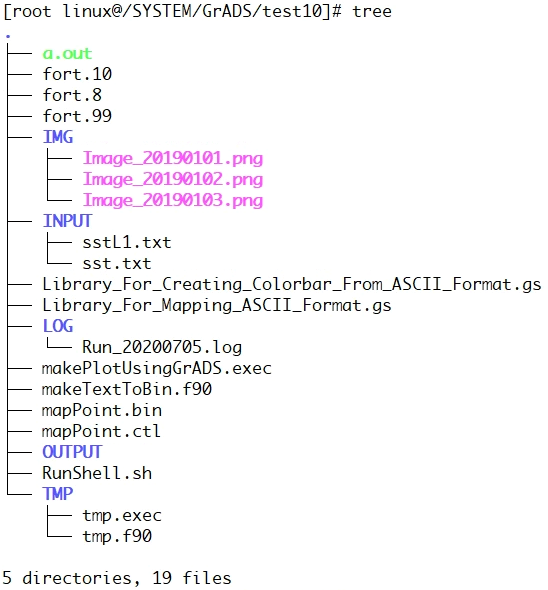Select the tmp.f90 file

tap(117, 536)
